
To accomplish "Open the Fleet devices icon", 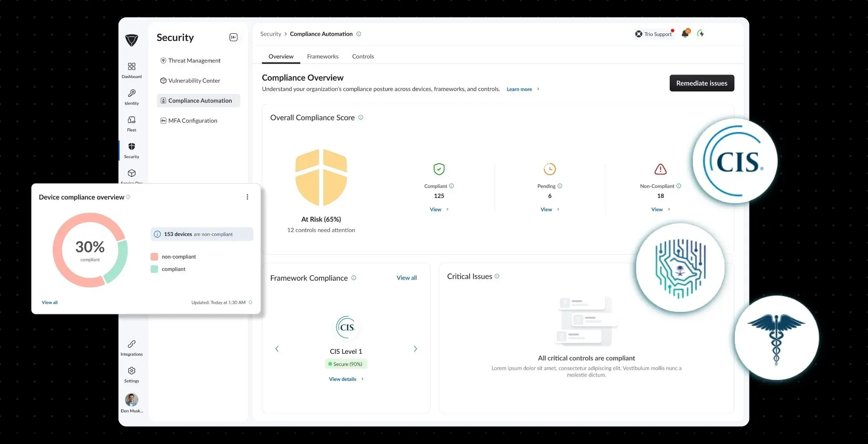I will [132, 120].
